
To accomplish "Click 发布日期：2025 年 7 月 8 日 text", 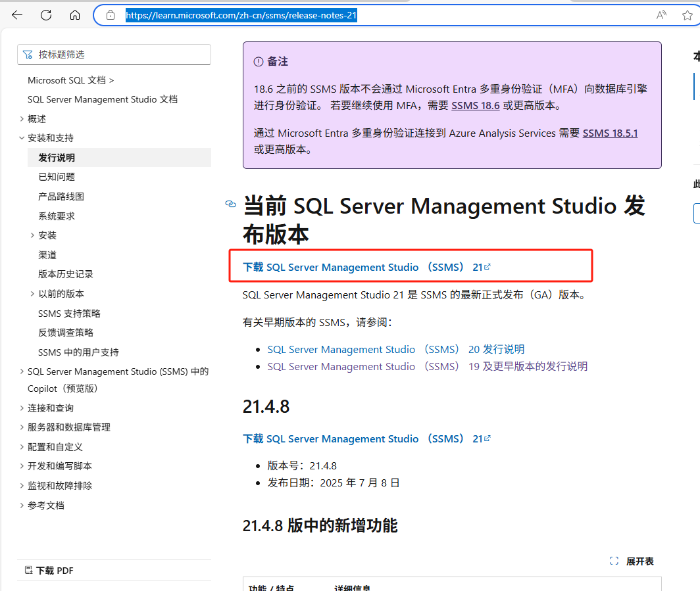I will 334,483.
